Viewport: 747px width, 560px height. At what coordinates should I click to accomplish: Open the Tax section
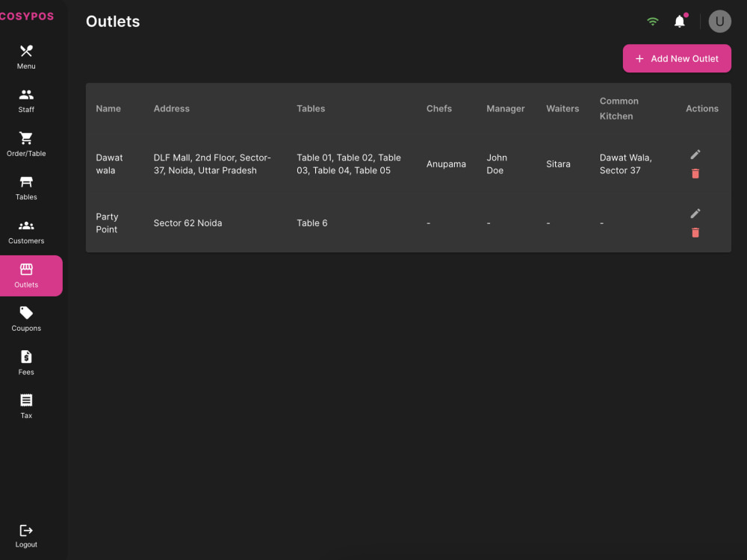(26, 407)
